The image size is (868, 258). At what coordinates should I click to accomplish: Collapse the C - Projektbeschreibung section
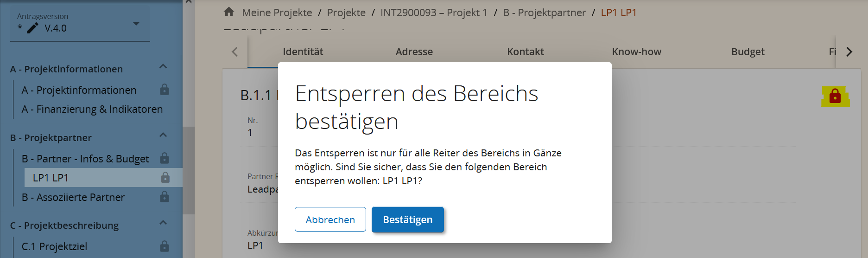[163, 223]
